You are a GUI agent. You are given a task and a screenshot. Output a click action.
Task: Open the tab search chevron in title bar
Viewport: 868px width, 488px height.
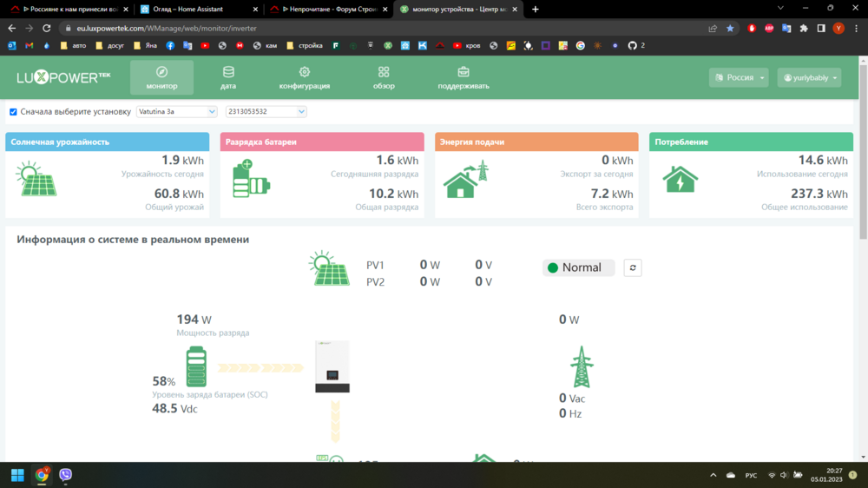coord(780,8)
